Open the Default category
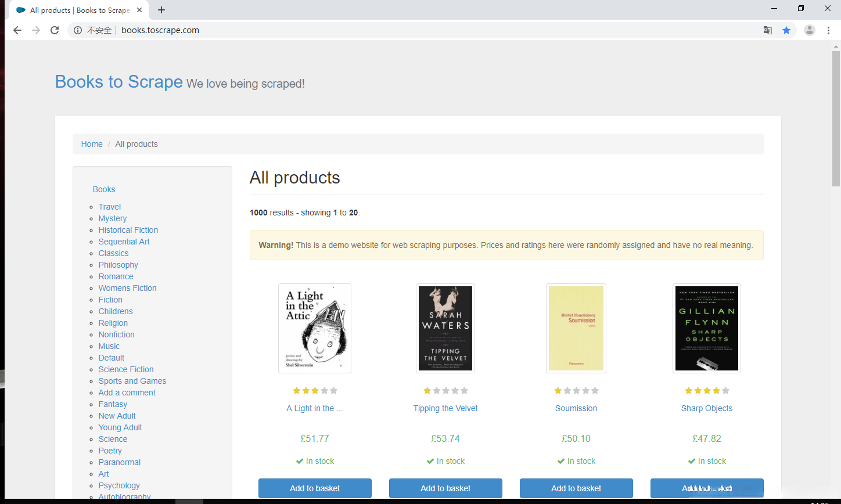 coord(112,358)
